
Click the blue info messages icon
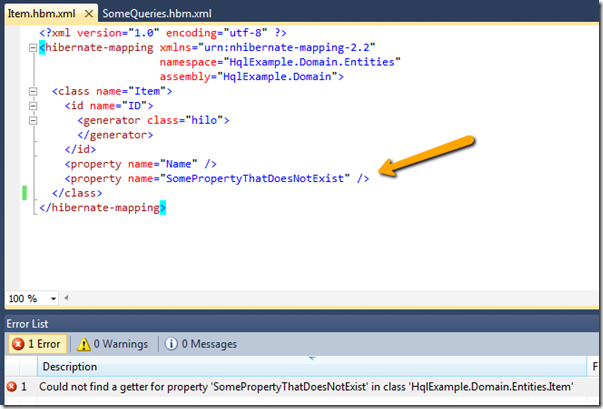click(171, 344)
